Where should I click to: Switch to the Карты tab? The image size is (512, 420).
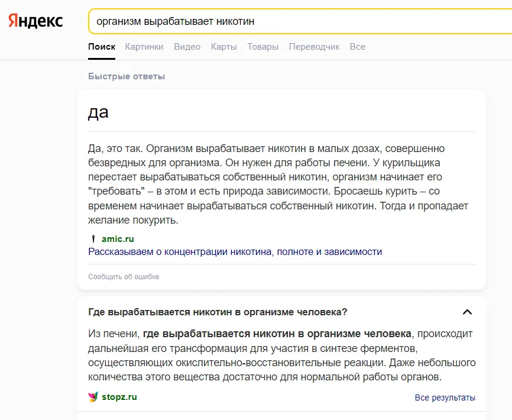pos(223,46)
